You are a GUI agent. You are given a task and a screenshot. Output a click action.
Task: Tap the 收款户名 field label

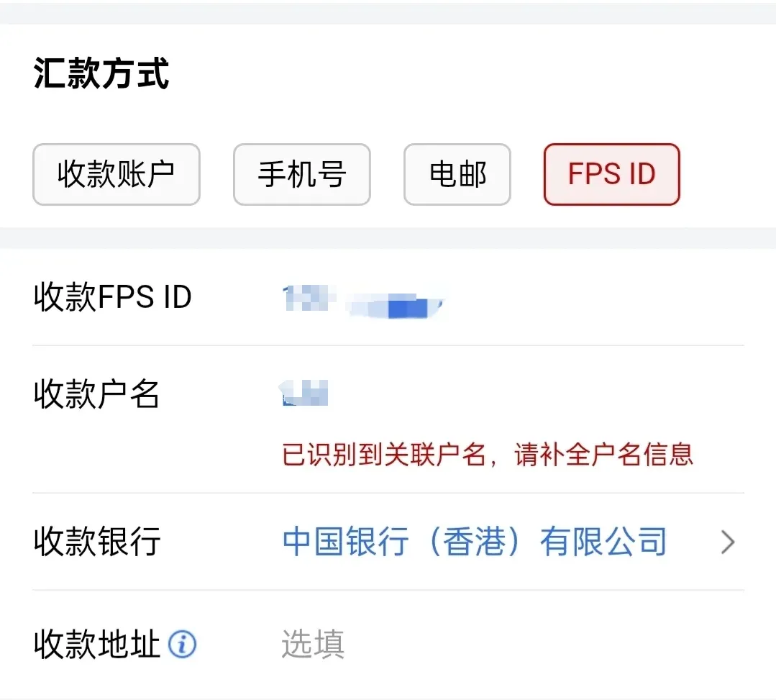coord(96,394)
